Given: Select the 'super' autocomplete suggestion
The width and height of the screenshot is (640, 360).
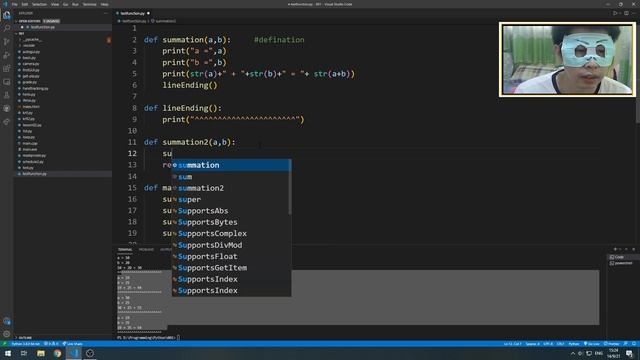Looking at the screenshot, I should [x=231, y=200].
